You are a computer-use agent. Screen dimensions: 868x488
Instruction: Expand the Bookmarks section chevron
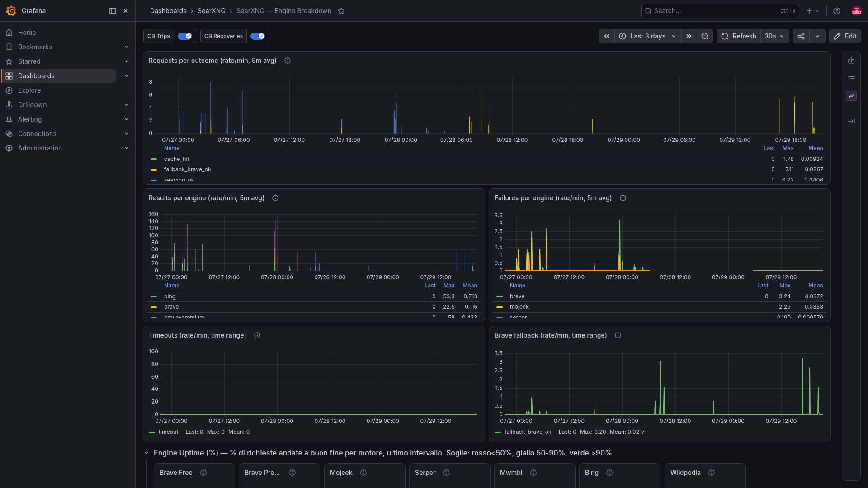(127, 47)
